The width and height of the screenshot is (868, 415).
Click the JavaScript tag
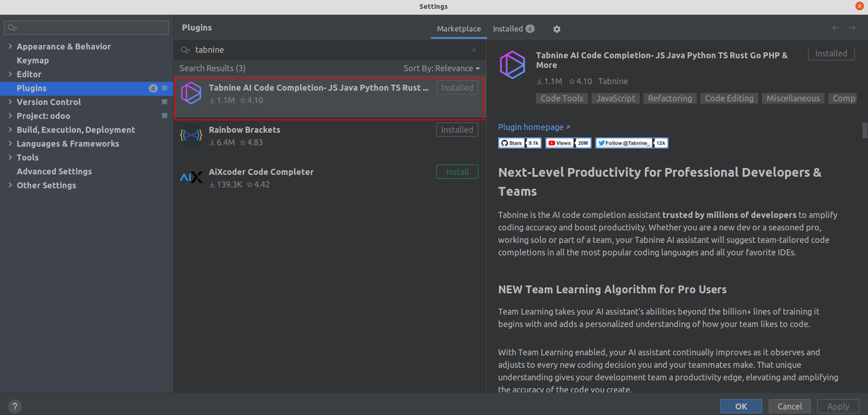[616, 99]
